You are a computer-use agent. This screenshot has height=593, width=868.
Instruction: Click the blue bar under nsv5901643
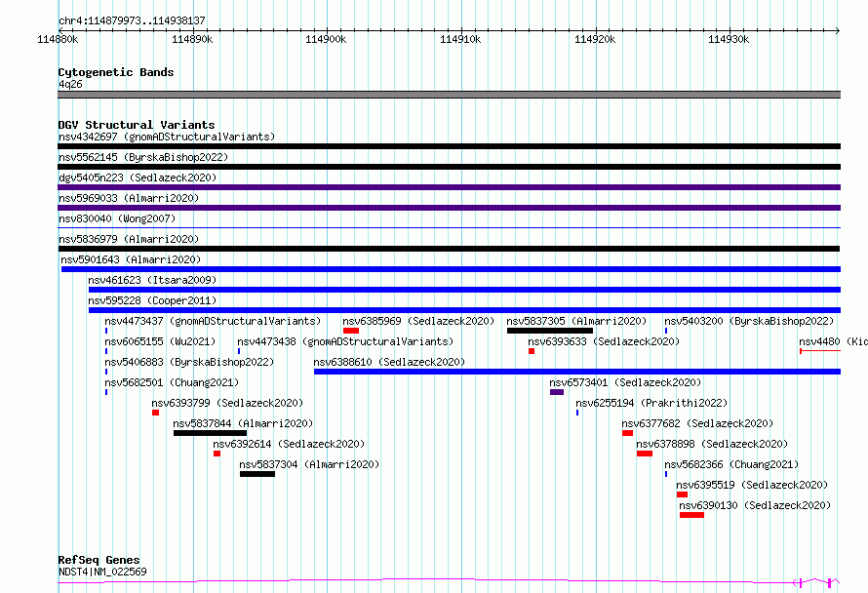pos(451,269)
